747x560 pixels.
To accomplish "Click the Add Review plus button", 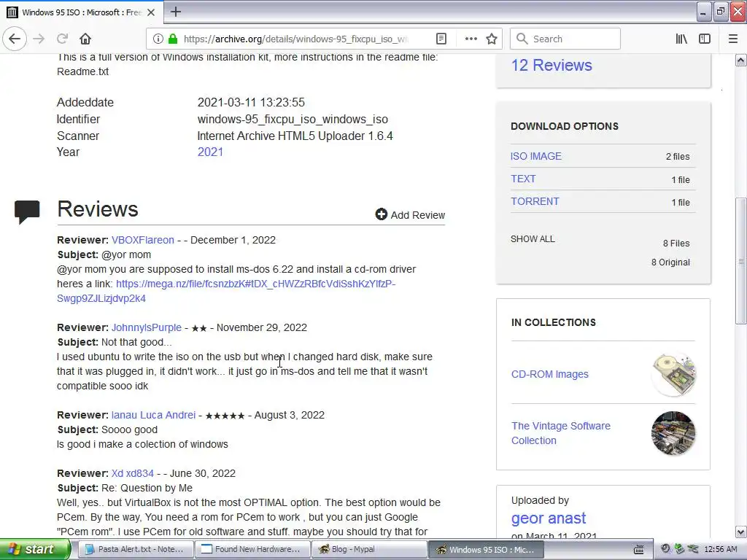I will click(x=410, y=215).
